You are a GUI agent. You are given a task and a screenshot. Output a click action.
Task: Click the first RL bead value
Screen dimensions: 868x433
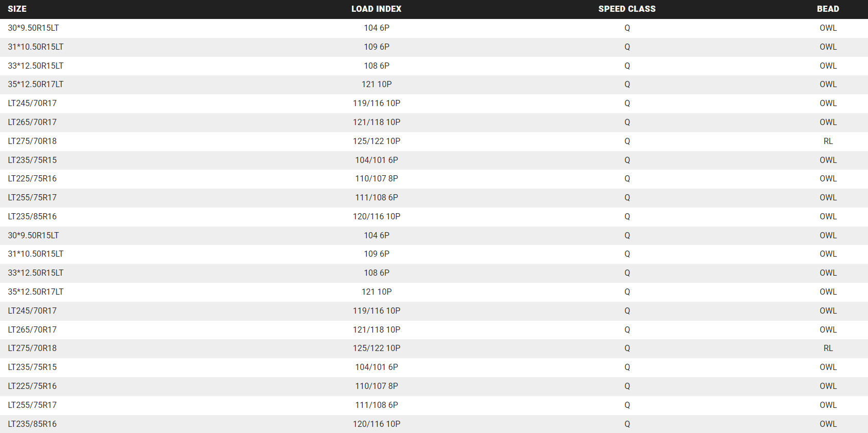[x=828, y=141]
